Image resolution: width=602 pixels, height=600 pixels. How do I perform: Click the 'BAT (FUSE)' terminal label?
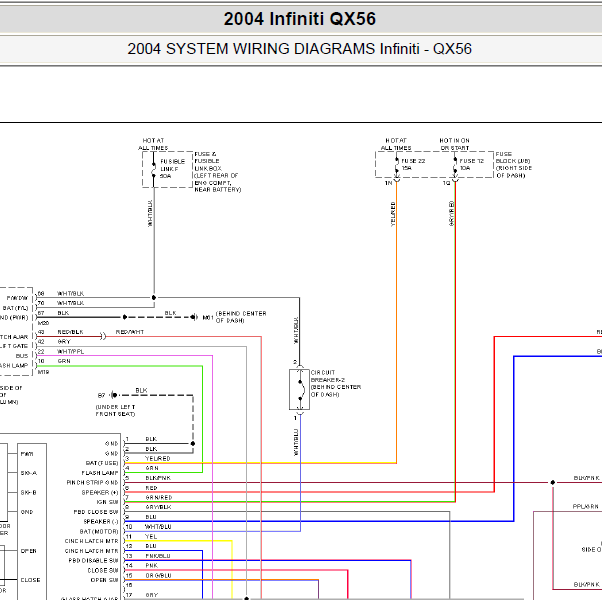pos(102,463)
